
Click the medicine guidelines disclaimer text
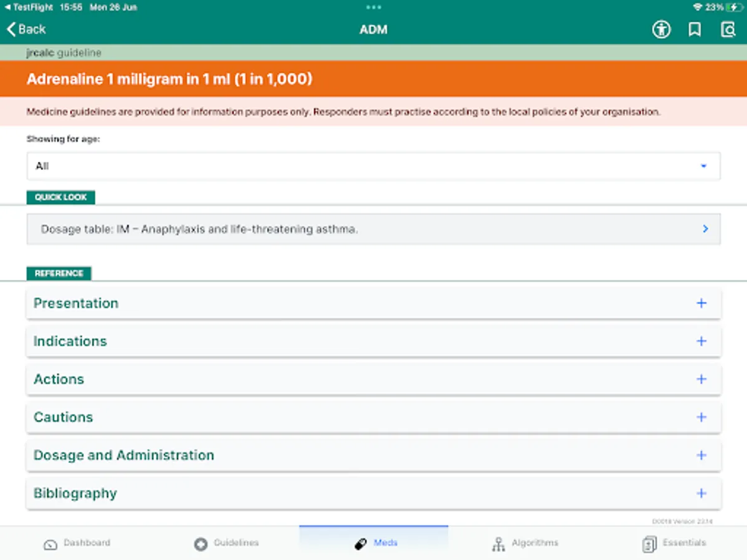pos(343,112)
